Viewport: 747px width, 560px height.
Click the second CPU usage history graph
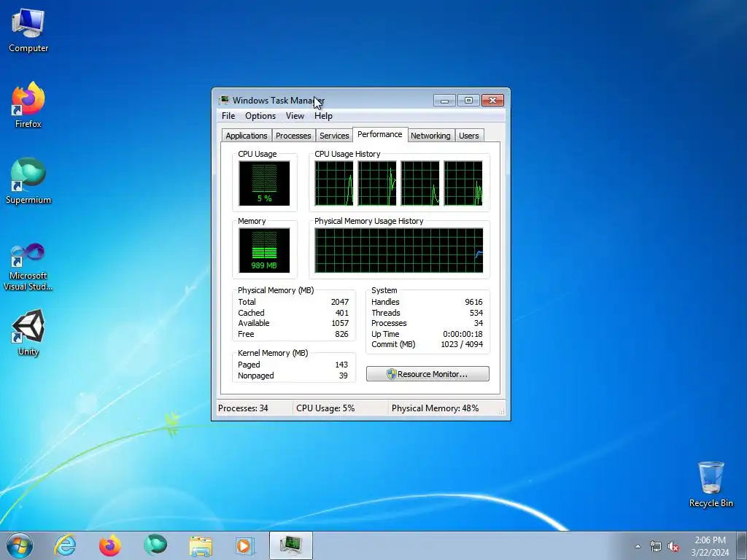pos(377,183)
